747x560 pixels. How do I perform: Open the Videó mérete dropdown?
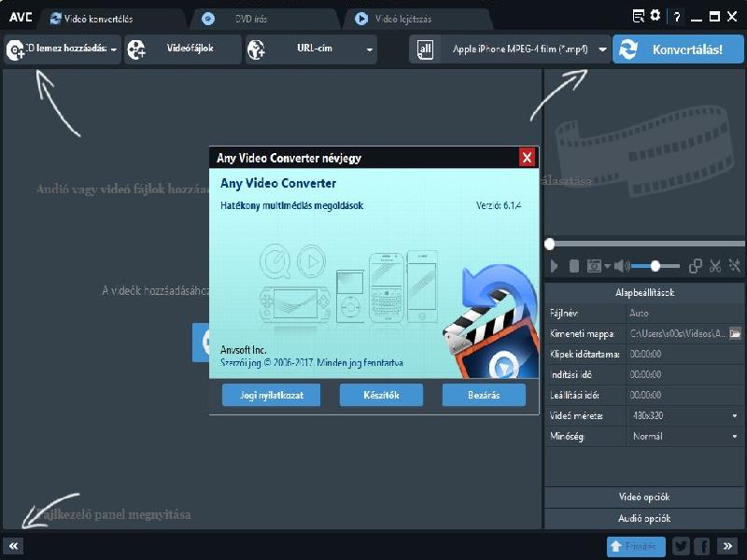click(x=684, y=415)
